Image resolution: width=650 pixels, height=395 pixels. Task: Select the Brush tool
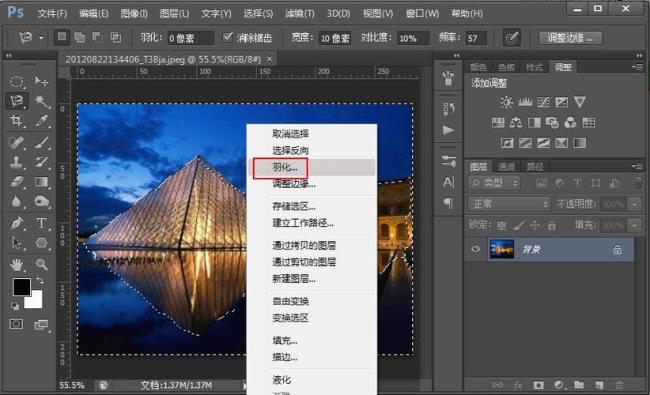pos(41,143)
